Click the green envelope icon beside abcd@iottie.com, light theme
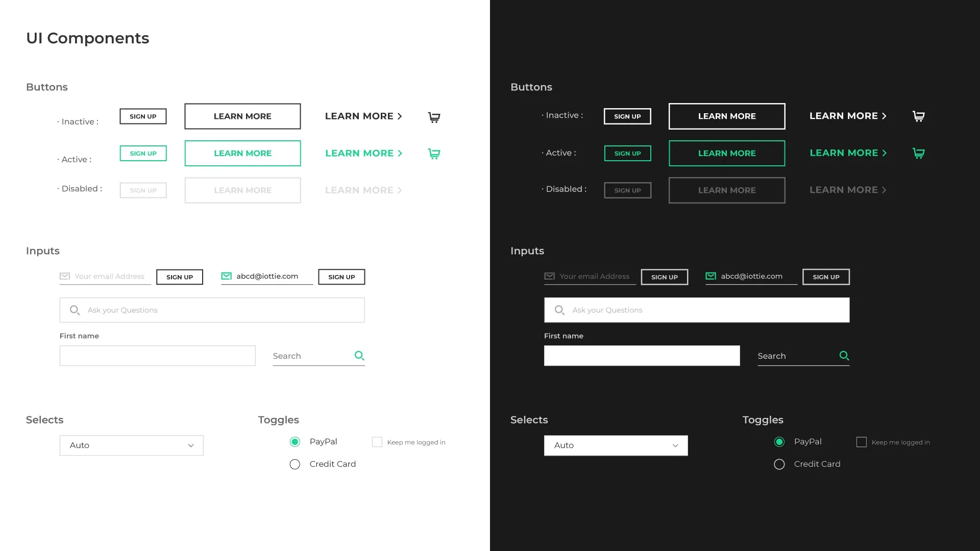980x551 pixels. pos(226,276)
